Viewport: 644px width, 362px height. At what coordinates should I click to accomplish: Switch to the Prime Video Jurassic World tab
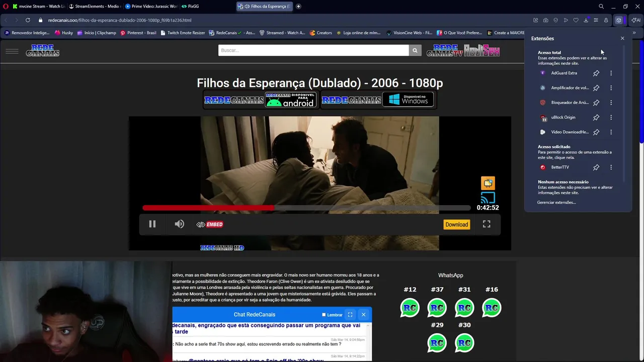[x=151, y=7]
